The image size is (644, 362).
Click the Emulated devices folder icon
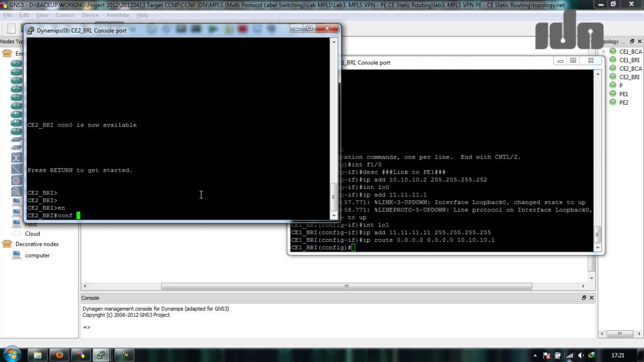pyautogui.click(x=7, y=53)
